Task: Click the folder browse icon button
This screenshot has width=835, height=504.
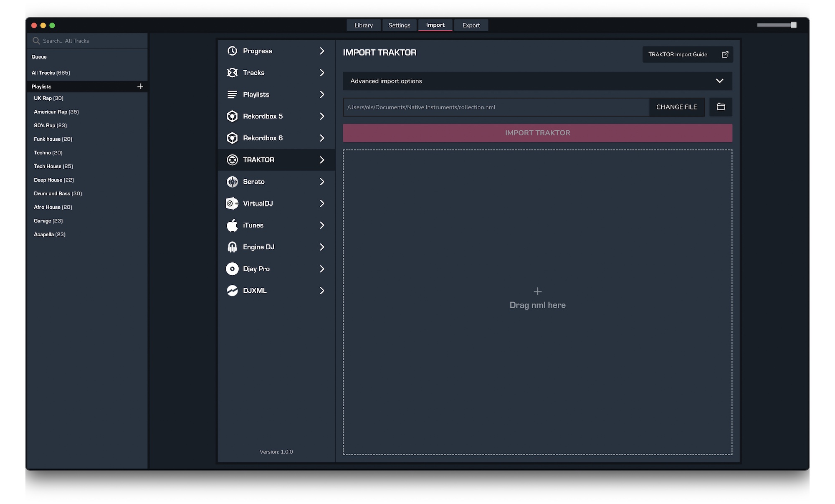Action: pyautogui.click(x=721, y=107)
